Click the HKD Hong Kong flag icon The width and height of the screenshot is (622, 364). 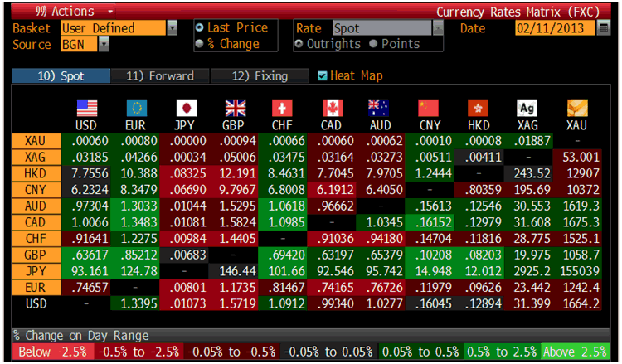(478, 109)
